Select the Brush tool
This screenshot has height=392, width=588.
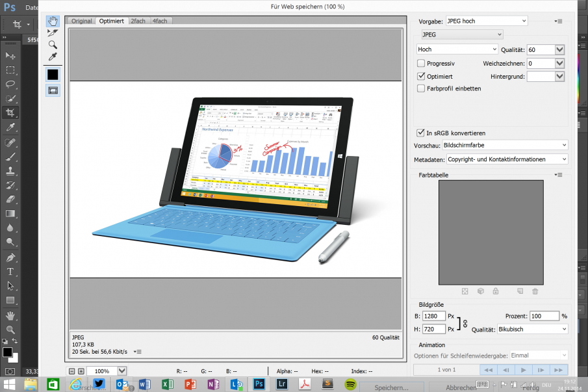pyautogui.click(x=10, y=157)
